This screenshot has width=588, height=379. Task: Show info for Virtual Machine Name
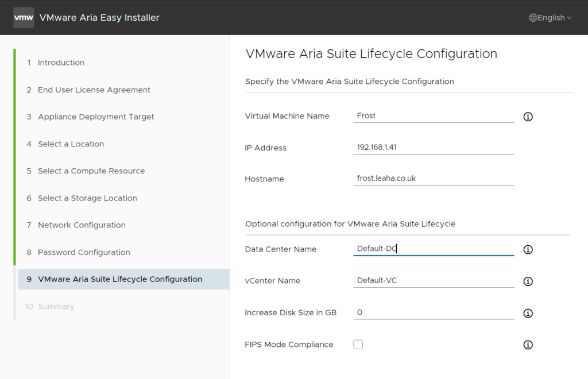point(528,117)
